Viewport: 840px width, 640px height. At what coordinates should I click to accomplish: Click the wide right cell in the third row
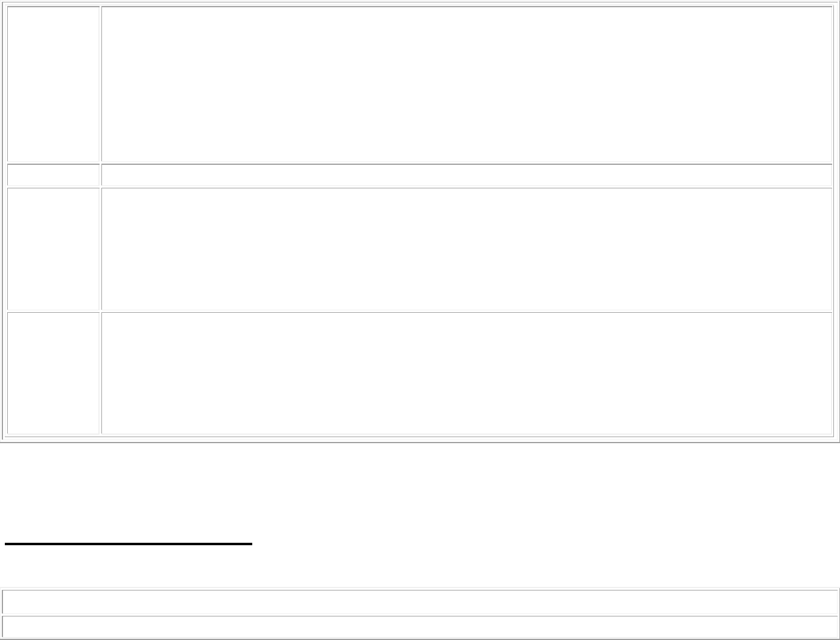(x=466, y=249)
